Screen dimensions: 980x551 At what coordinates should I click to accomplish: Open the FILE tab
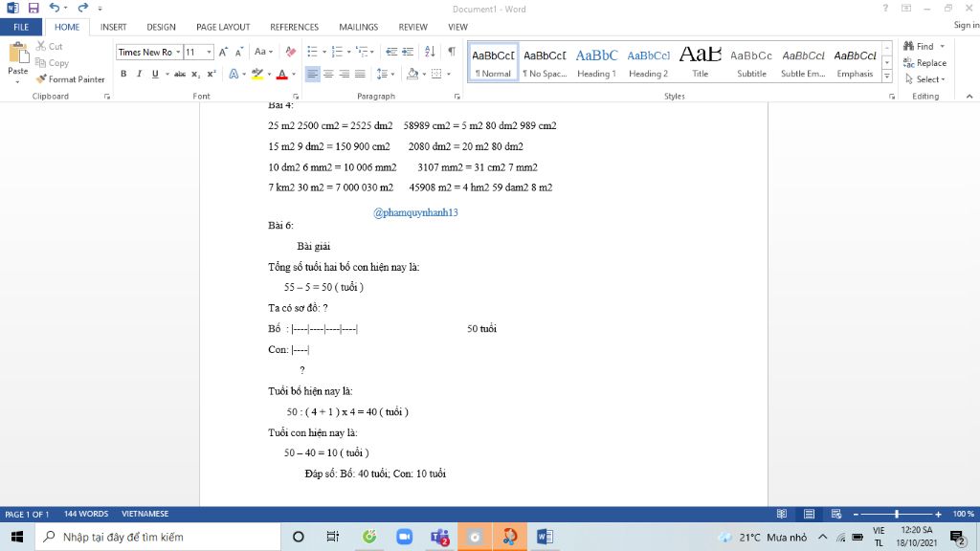21,27
